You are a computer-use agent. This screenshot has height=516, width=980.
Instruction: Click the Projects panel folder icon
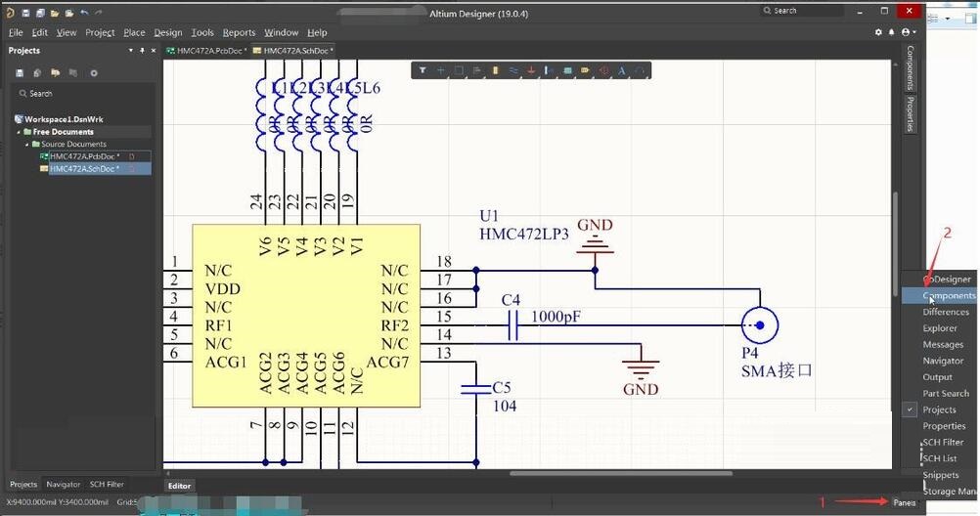(x=56, y=73)
